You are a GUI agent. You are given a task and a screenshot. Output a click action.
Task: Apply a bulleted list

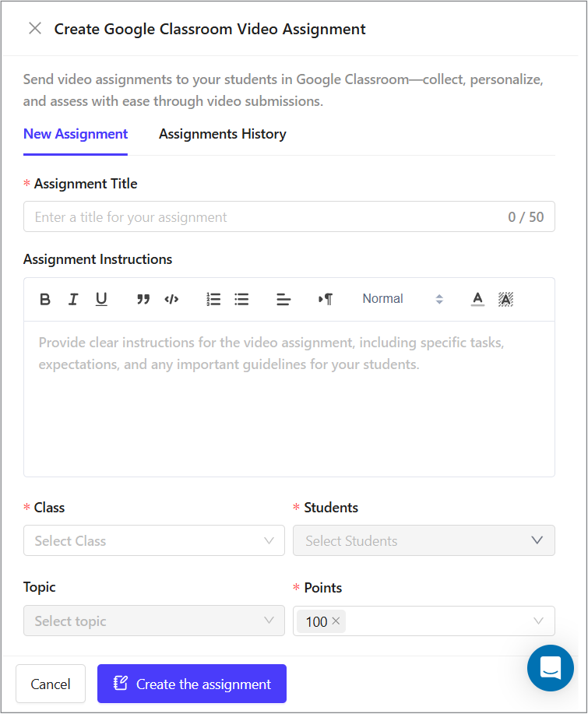click(x=241, y=299)
